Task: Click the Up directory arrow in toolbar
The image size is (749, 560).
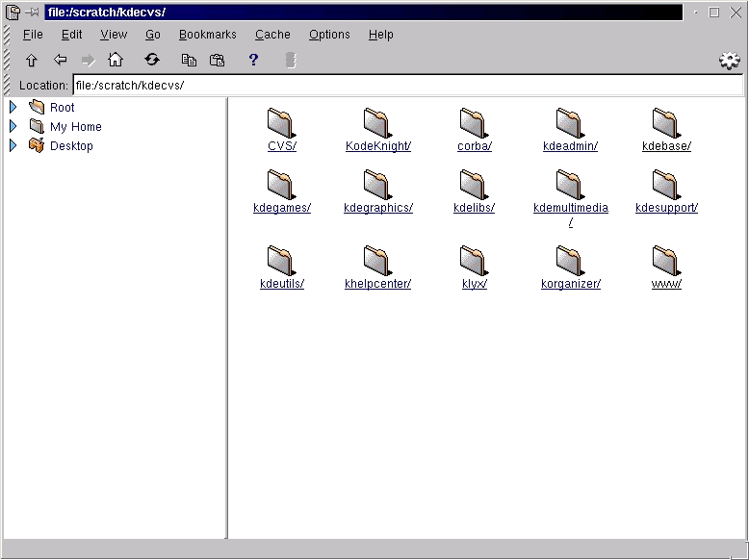Action: point(31,60)
